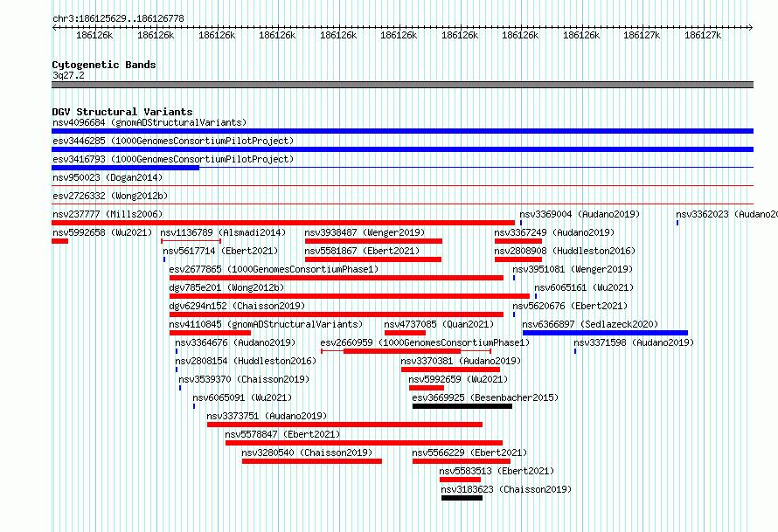Select the 3q27.2 cytogenetic band bar

click(402, 85)
